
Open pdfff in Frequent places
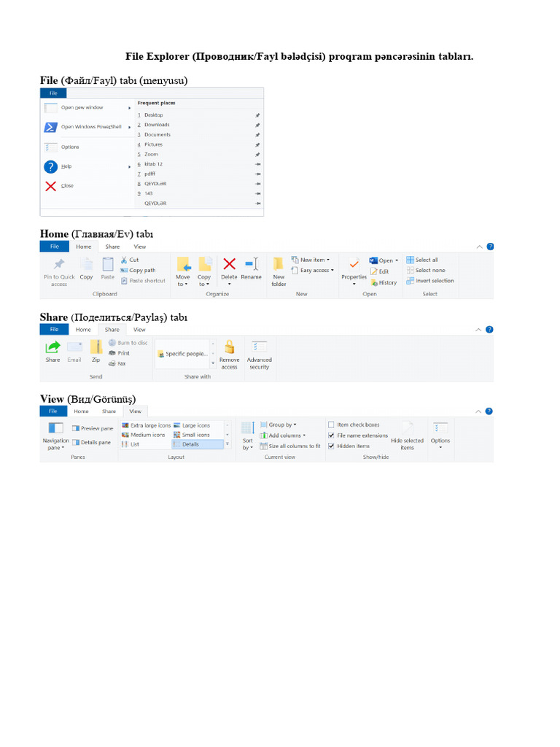tap(150, 174)
